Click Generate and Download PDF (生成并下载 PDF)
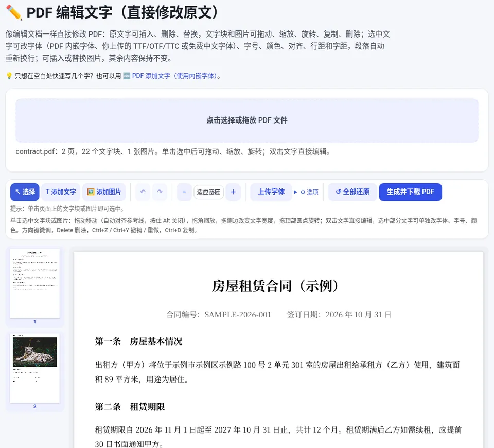The image size is (494, 448). coord(410,192)
